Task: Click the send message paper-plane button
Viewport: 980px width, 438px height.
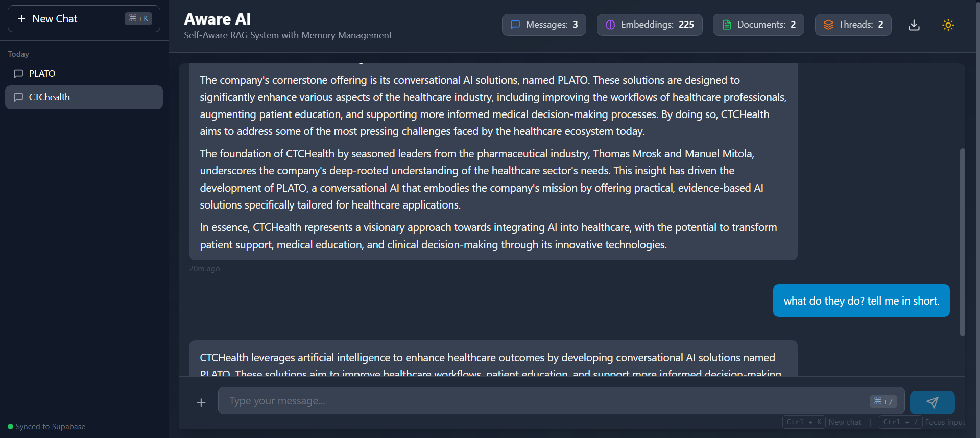Action: pos(932,402)
